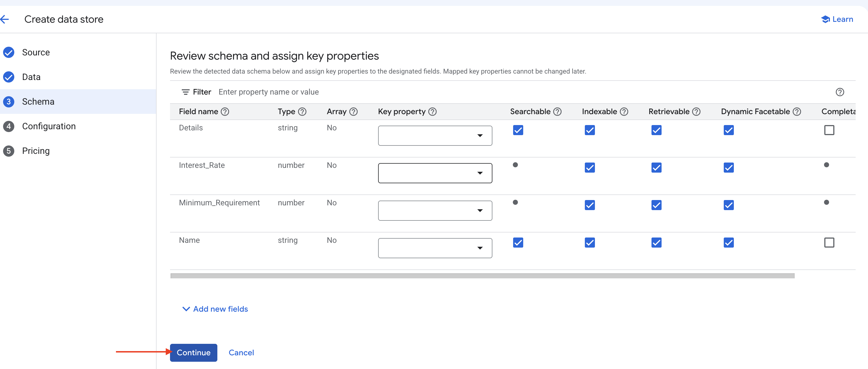Click the step 3 Schema number badge
The image size is (868, 369).
(9, 102)
